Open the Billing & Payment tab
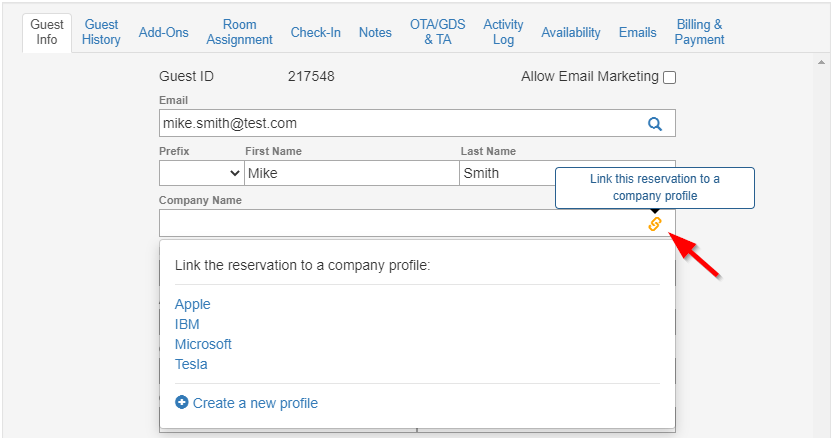The width and height of the screenshot is (835, 438). pos(699,32)
